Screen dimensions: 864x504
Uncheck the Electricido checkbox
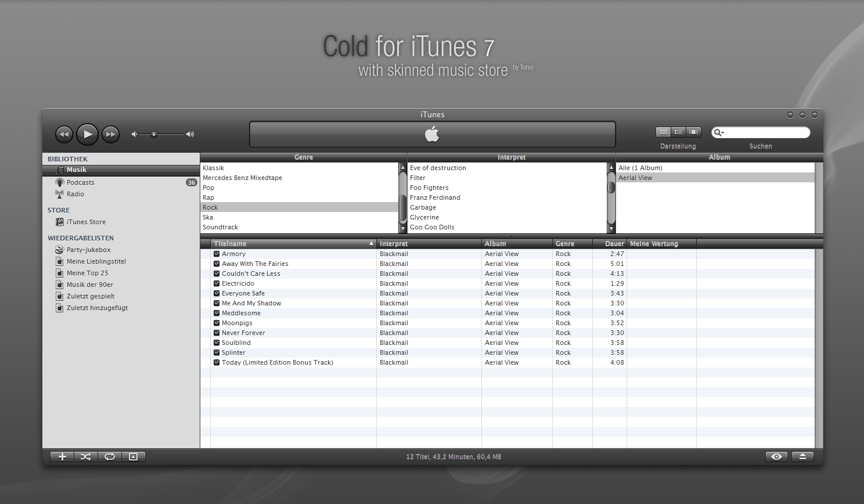tap(217, 283)
